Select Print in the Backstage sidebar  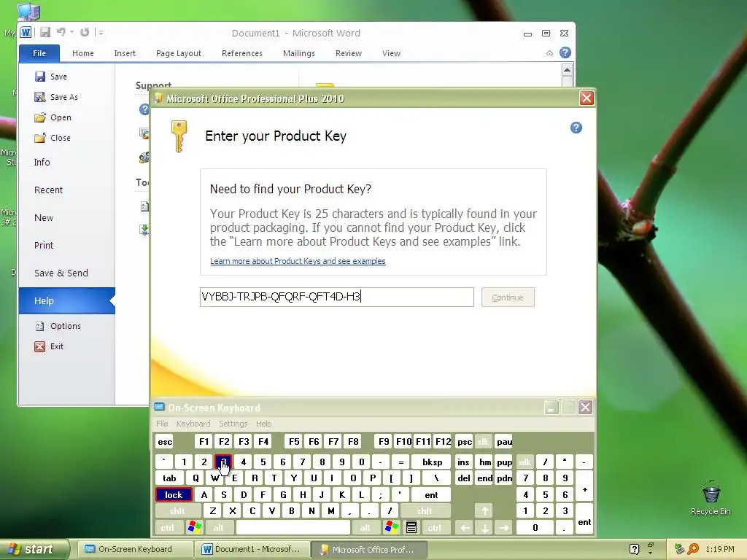coord(44,245)
